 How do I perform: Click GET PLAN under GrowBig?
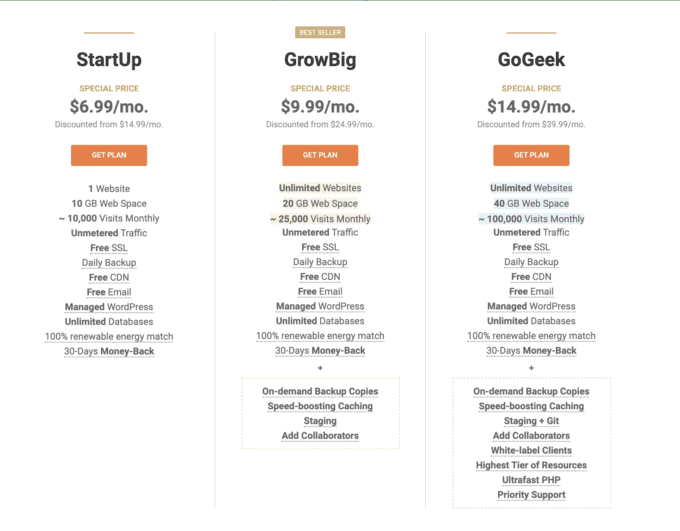[320, 155]
